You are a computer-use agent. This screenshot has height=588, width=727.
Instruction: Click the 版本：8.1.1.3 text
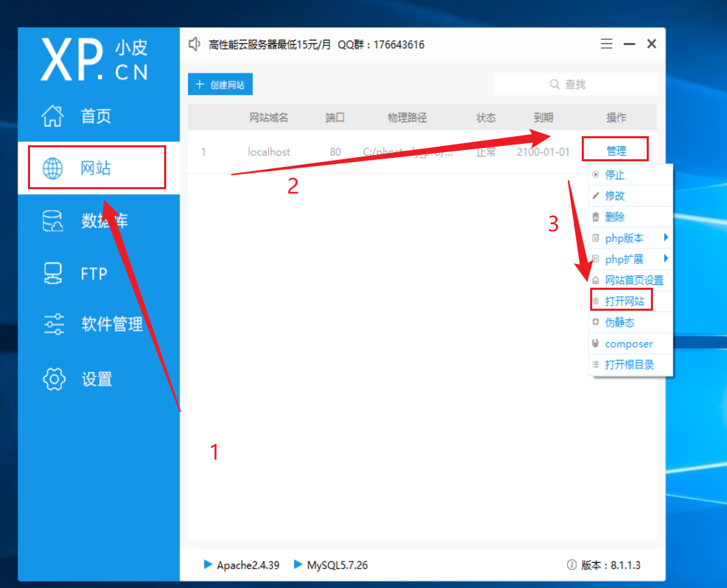click(x=610, y=565)
